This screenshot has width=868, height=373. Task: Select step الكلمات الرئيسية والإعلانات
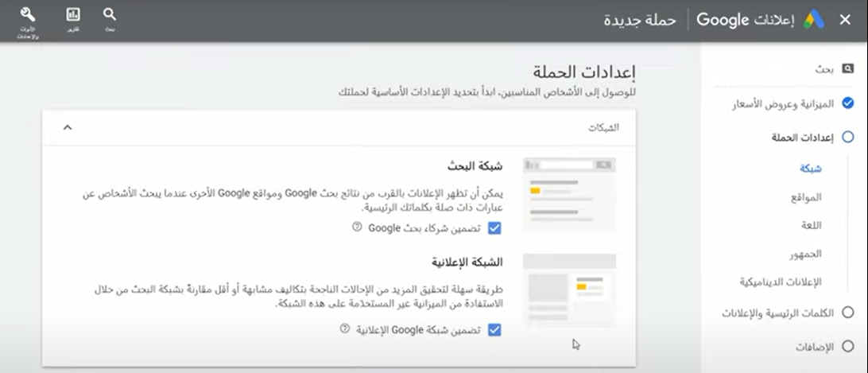click(x=789, y=313)
